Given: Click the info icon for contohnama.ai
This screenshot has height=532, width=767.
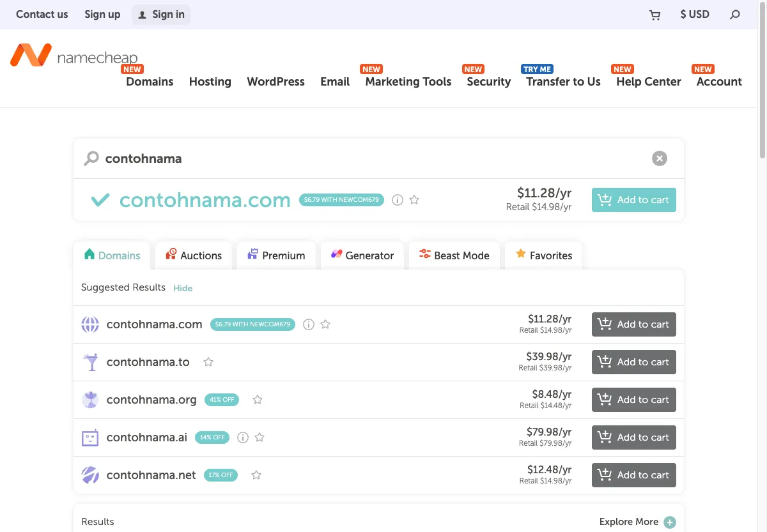Looking at the screenshot, I should point(242,437).
